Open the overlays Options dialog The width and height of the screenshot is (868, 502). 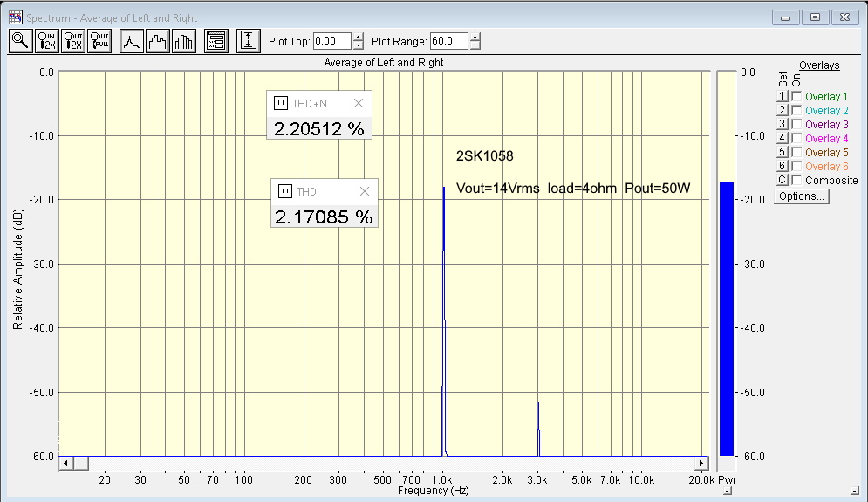point(801,196)
